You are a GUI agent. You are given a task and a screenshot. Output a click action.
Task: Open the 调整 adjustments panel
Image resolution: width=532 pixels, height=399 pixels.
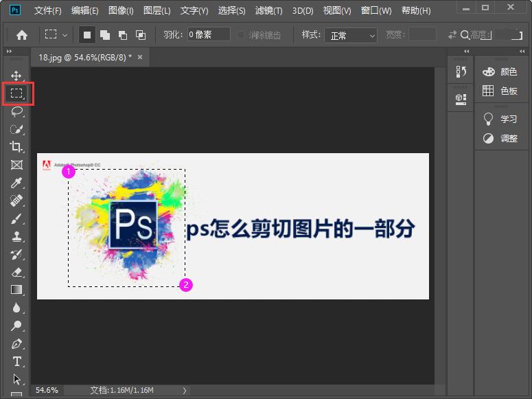point(500,138)
